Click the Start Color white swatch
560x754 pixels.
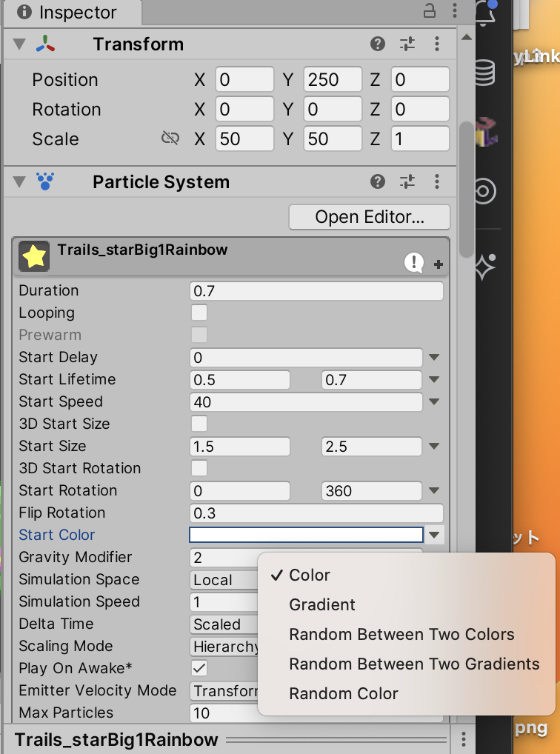pos(305,535)
